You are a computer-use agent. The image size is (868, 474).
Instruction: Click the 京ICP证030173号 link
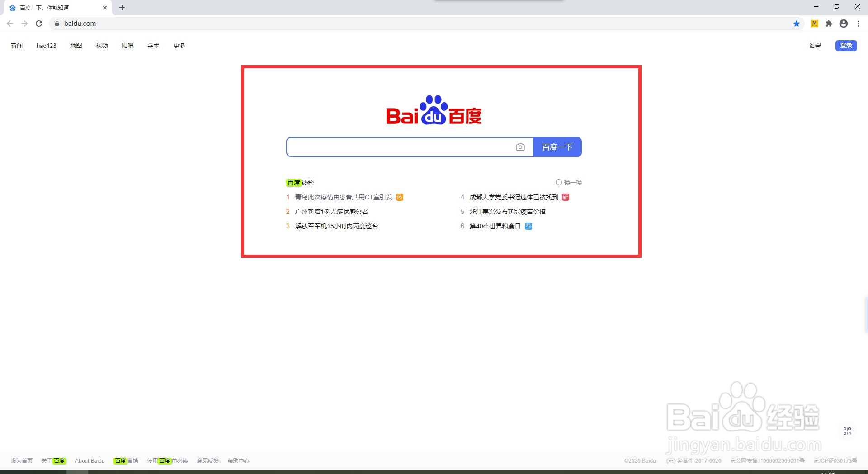point(835,461)
